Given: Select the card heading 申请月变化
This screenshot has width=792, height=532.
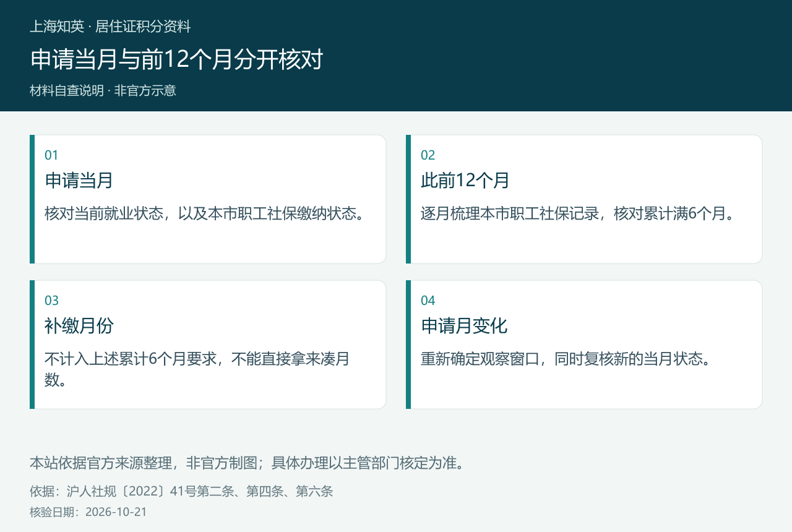Looking at the screenshot, I should [x=464, y=326].
